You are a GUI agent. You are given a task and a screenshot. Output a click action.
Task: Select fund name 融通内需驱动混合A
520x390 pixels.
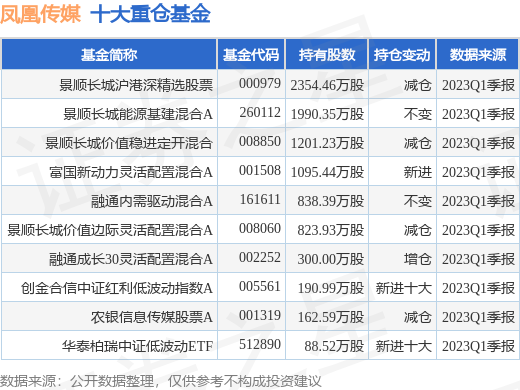click(152, 201)
